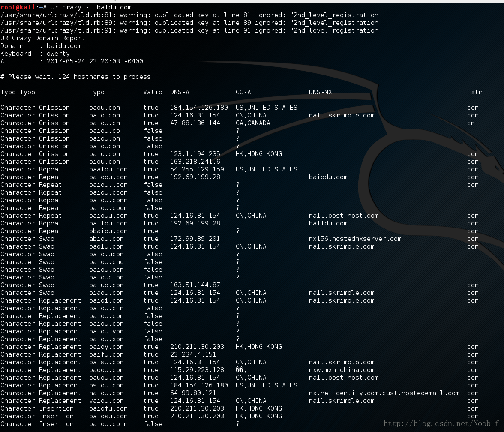Select MX record 'mxw.mxhichina.com'

[x=342, y=369]
